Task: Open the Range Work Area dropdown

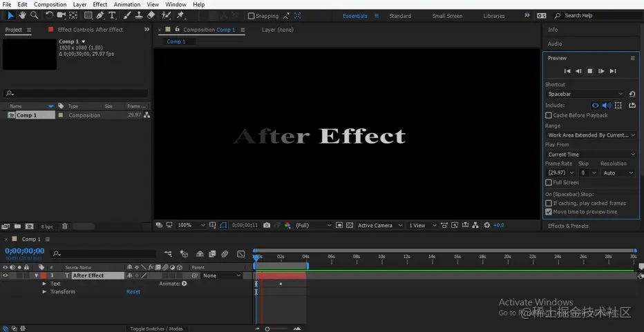Action: [x=591, y=135]
